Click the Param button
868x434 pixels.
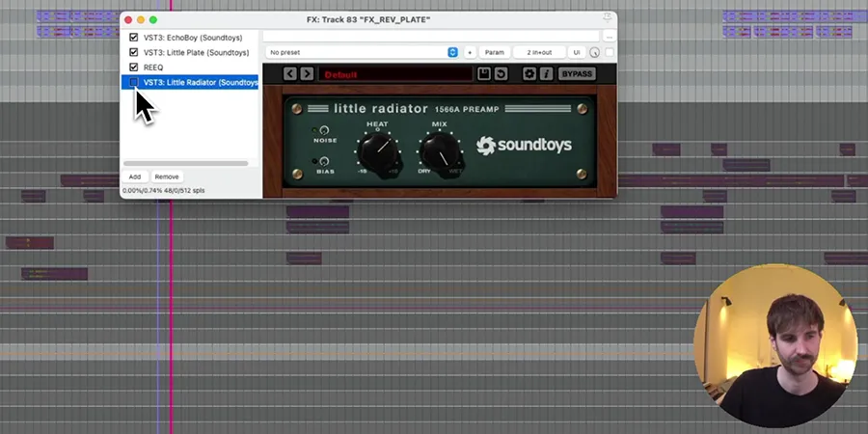click(495, 53)
